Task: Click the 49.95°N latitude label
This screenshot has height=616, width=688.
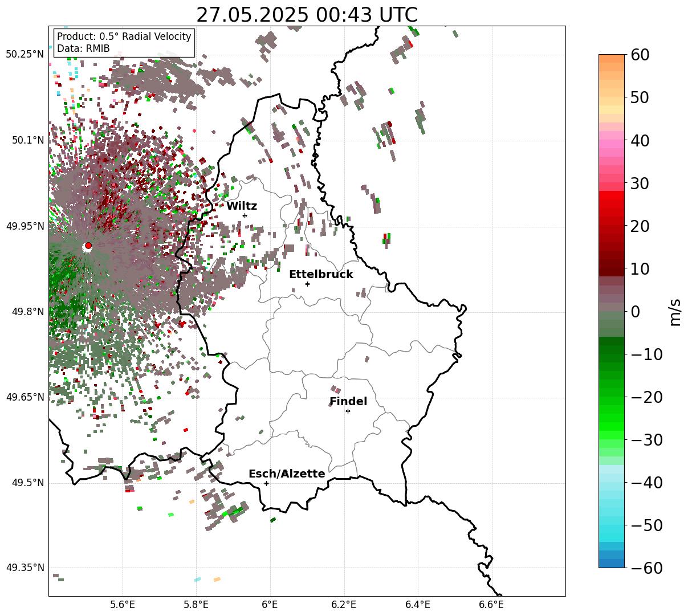Action: (x=25, y=226)
